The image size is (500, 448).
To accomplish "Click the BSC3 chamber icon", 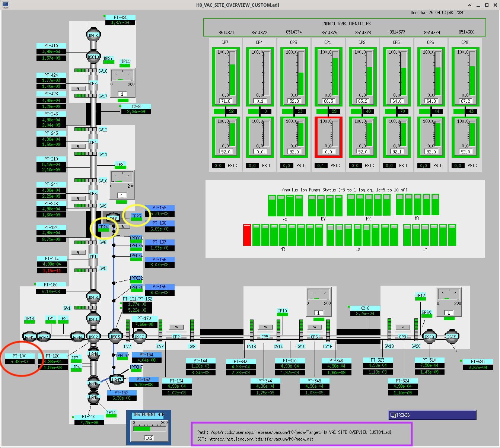I will [x=115, y=337].
